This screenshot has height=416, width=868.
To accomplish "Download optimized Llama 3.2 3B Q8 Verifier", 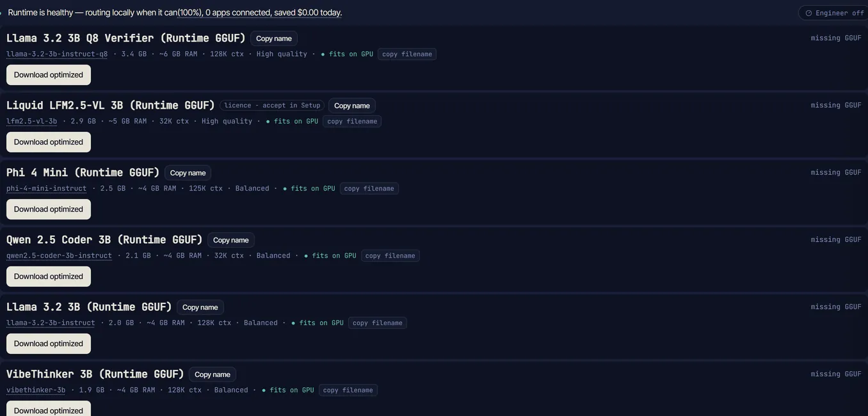I will click(49, 75).
